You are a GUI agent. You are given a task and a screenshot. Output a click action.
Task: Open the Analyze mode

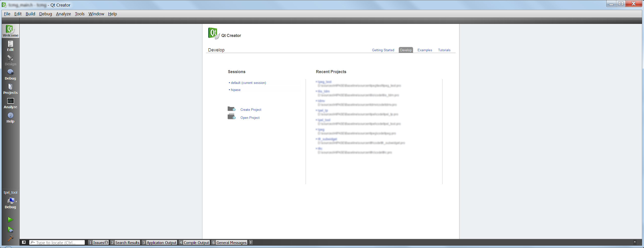click(10, 103)
